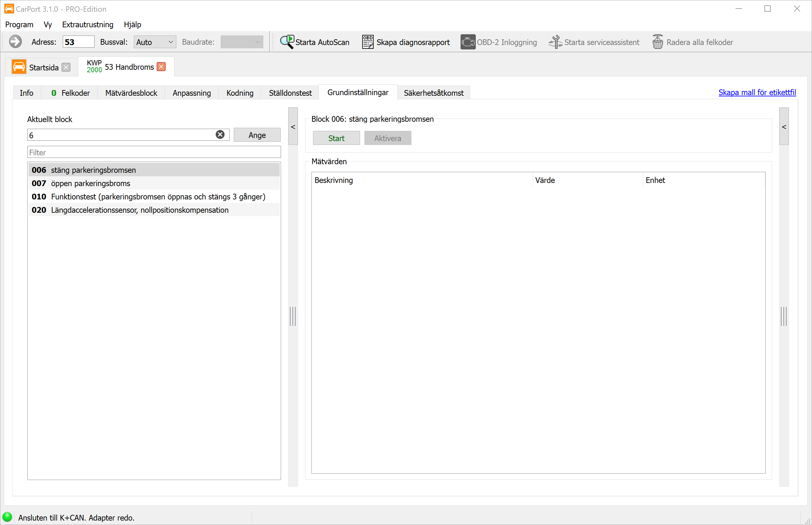Click into the Filter field
The width and height of the screenshot is (812, 525).
[x=154, y=152]
